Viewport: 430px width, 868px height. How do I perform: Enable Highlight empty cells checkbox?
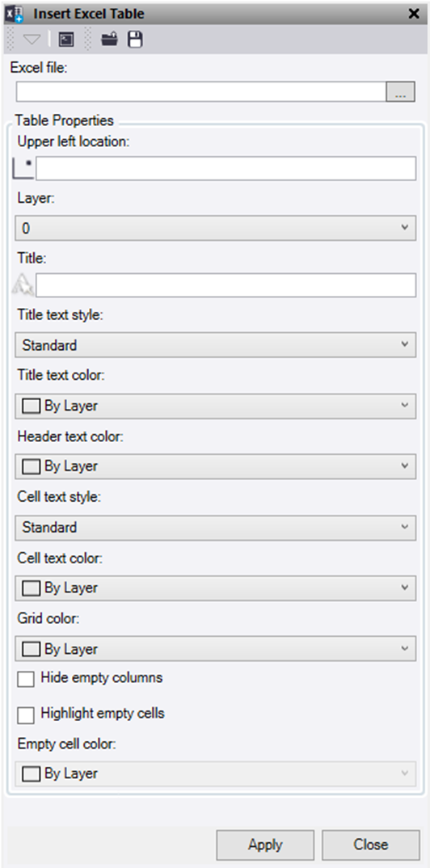click(x=26, y=714)
